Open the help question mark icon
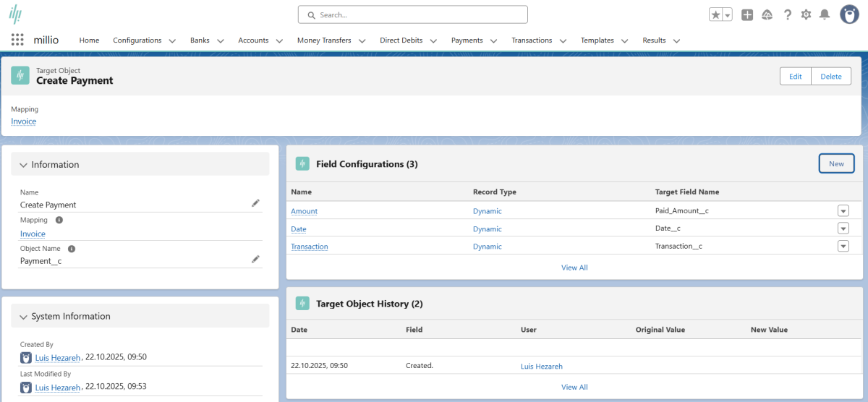Viewport: 868px width, 402px height. click(788, 15)
